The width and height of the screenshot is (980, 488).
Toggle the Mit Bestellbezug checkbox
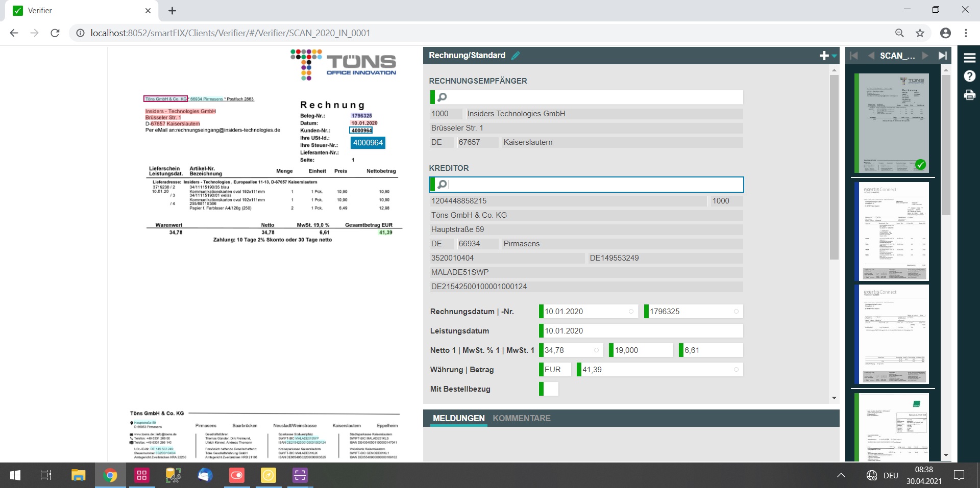tap(550, 389)
